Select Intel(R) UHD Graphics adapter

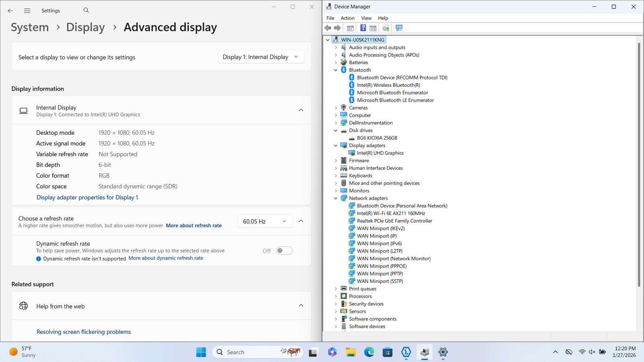coord(380,153)
